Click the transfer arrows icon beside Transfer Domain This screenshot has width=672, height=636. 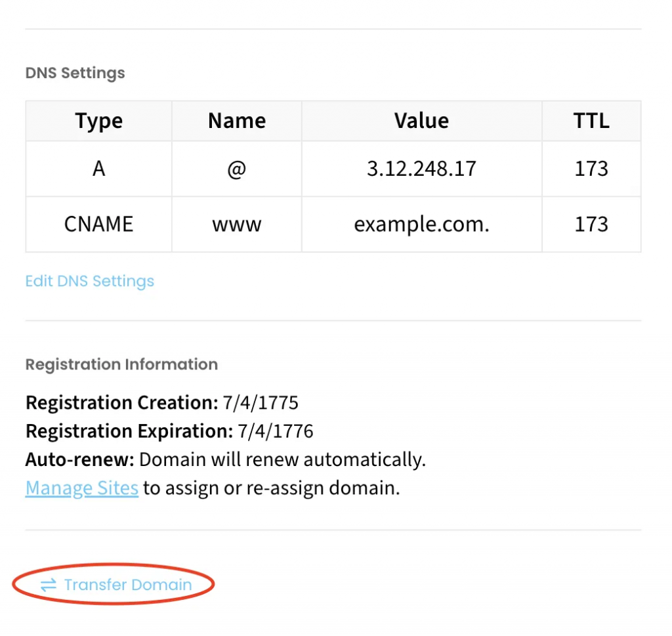tap(49, 585)
